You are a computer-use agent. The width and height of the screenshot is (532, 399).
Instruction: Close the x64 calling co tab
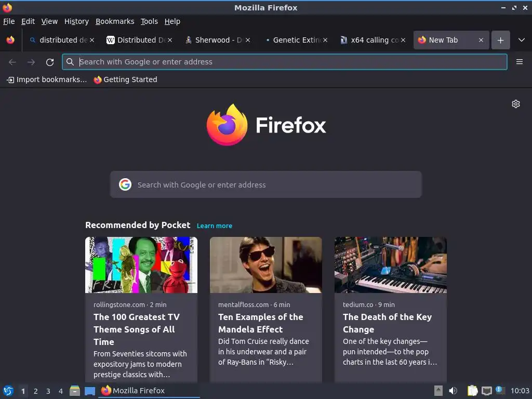[403, 40]
